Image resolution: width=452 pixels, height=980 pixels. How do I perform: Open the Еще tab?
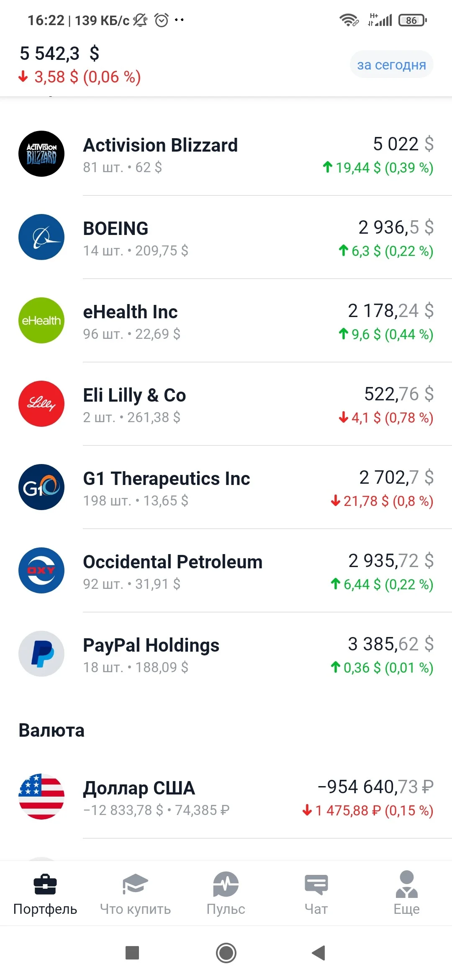click(407, 894)
